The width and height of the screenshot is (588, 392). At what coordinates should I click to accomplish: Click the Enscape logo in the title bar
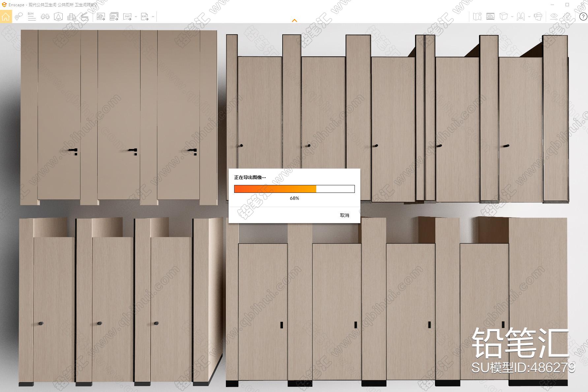(4, 5)
